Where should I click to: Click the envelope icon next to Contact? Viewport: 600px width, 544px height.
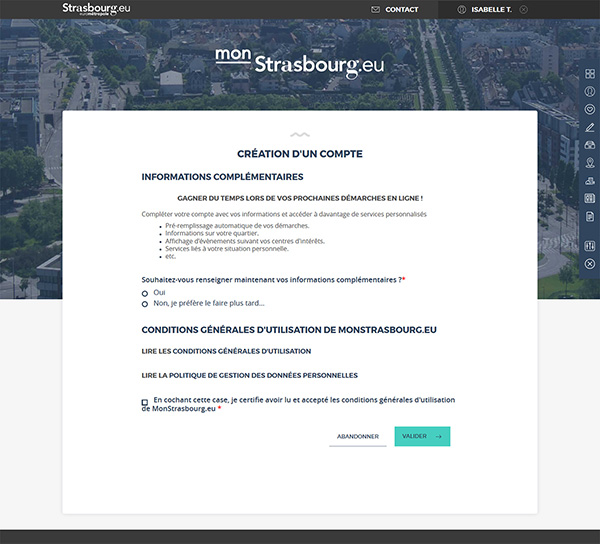click(x=375, y=10)
